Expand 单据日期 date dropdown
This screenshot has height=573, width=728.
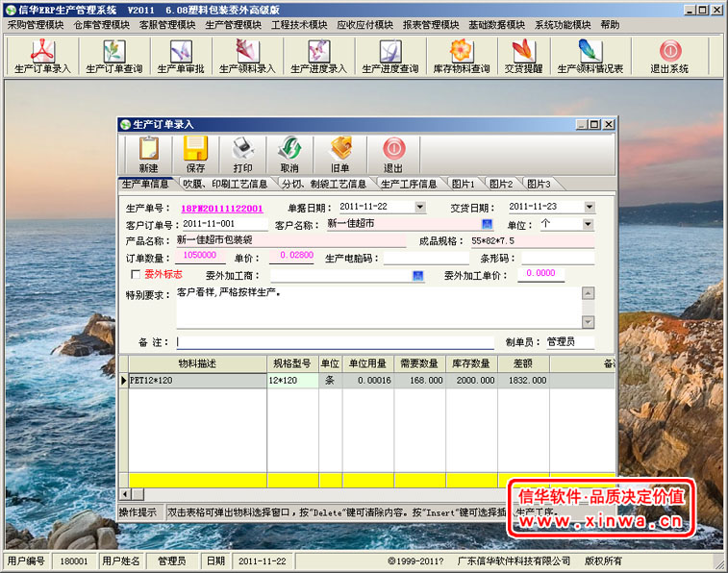coord(419,207)
